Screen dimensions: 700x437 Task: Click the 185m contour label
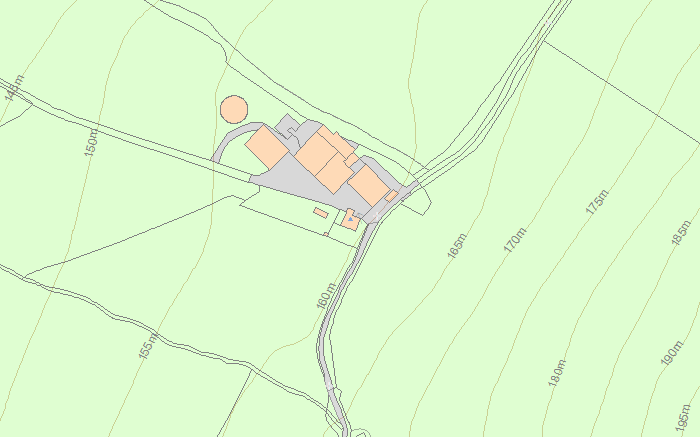[681, 233]
